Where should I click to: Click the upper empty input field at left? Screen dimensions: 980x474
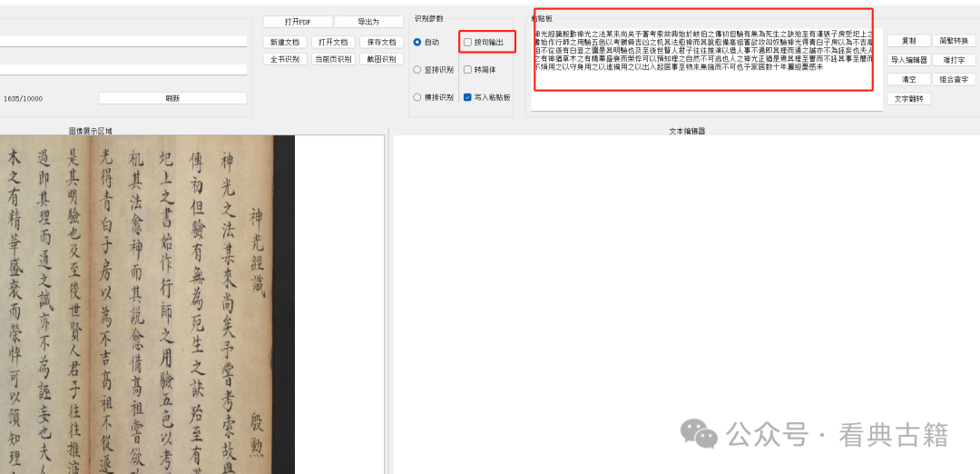click(x=123, y=41)
